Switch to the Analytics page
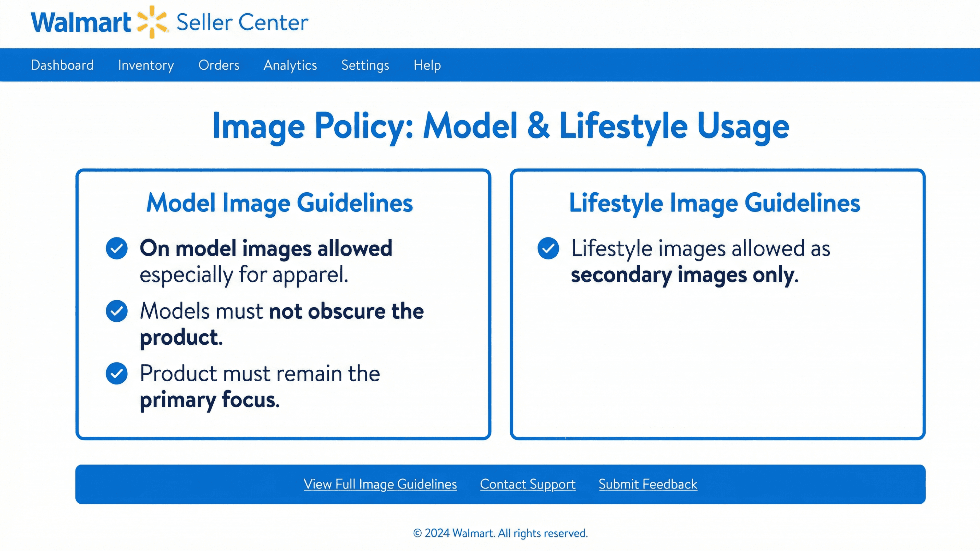 point(290,65)
